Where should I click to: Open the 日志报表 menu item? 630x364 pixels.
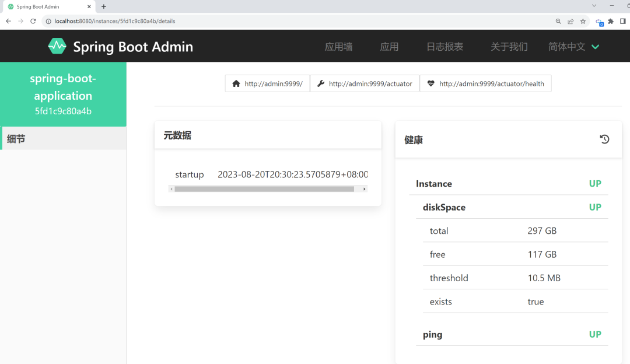(x=444, y=47)
